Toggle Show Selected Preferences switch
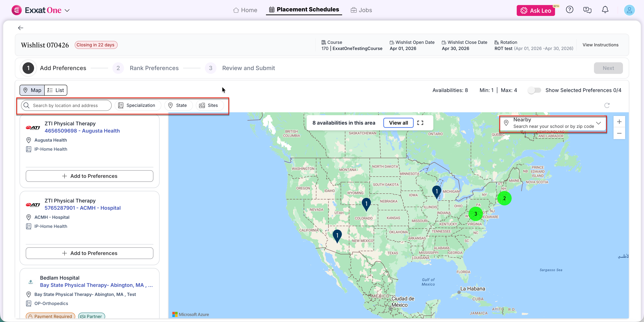This screenshot has height=322, width=644. point(534,90)
